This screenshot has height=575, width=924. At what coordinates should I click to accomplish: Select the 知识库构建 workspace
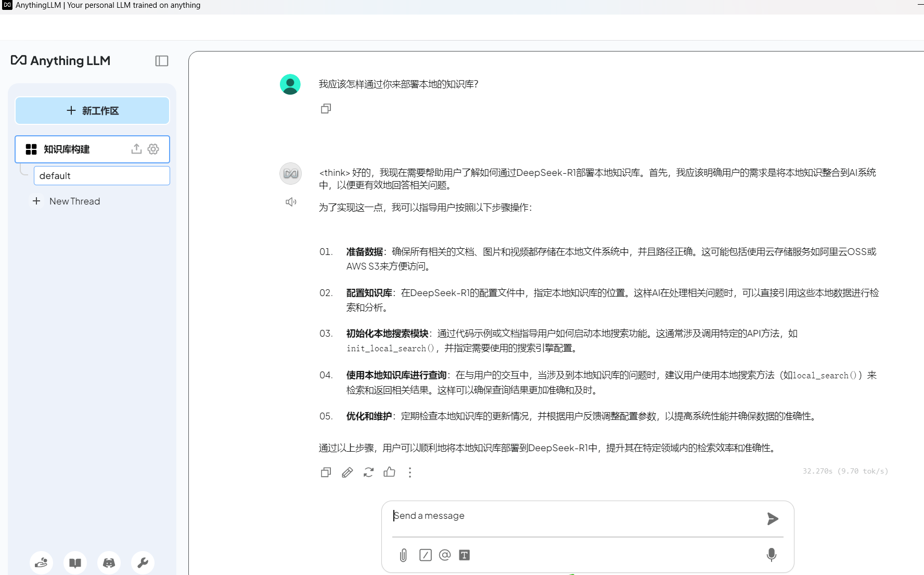pos(67,149)
